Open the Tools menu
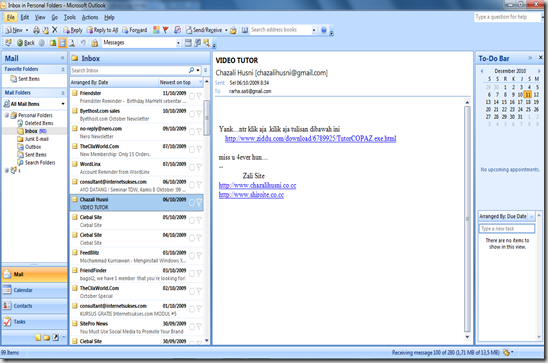This screenshot has height=363, width=548. [x=70, y=17]
